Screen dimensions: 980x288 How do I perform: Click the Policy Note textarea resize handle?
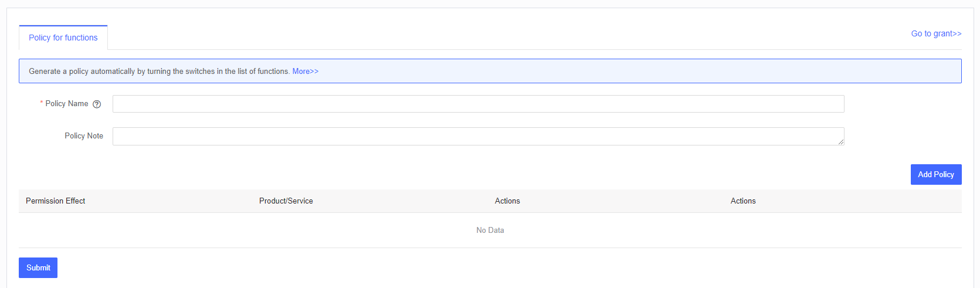(x=841, y=142)
